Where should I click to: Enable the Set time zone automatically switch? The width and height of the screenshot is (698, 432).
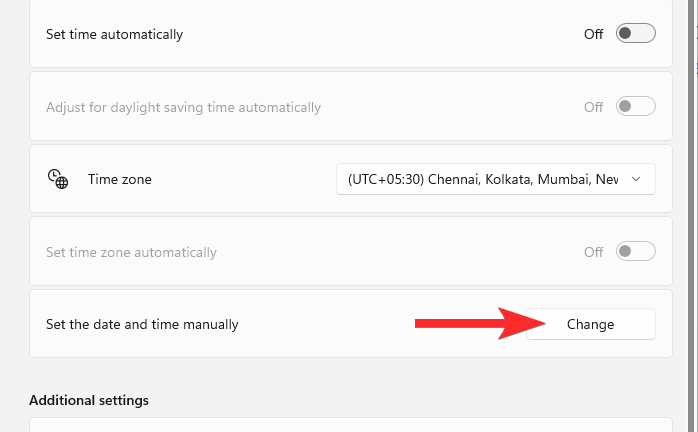(635, 252)
